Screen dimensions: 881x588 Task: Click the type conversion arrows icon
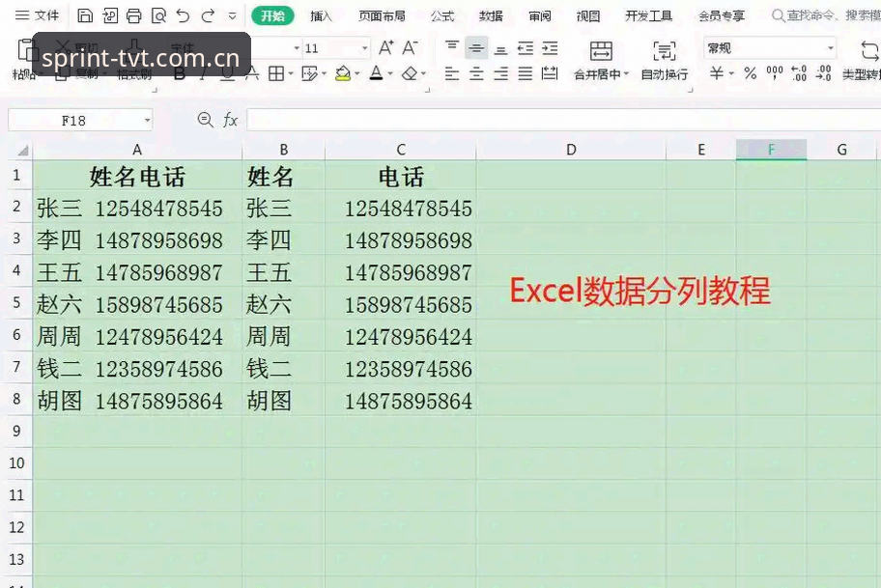point(869,50)
